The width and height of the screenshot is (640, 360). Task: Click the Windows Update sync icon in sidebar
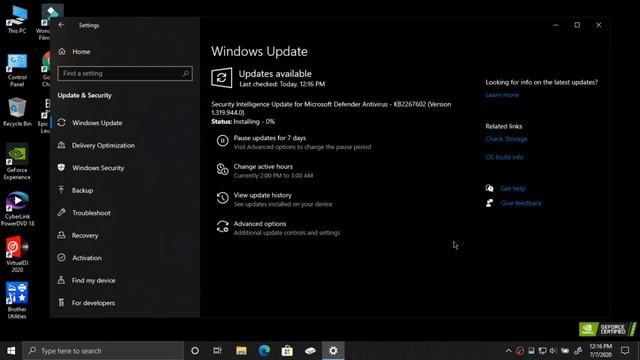click(61, 122)
